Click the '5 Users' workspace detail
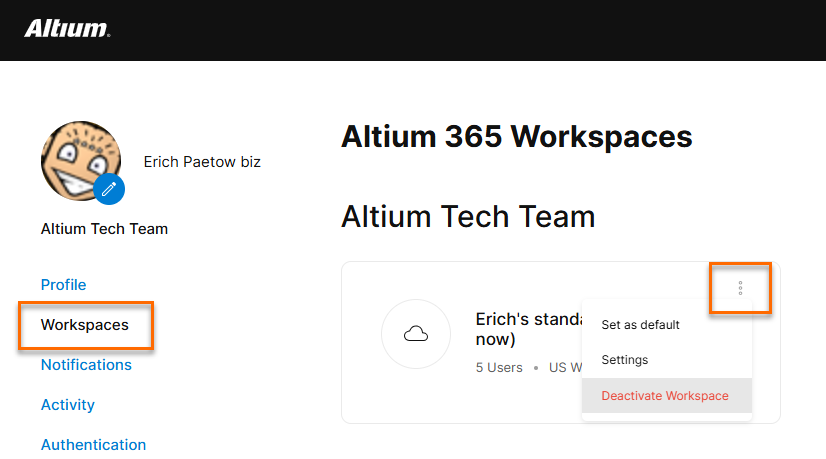The image size is (826, 459). 499,367
